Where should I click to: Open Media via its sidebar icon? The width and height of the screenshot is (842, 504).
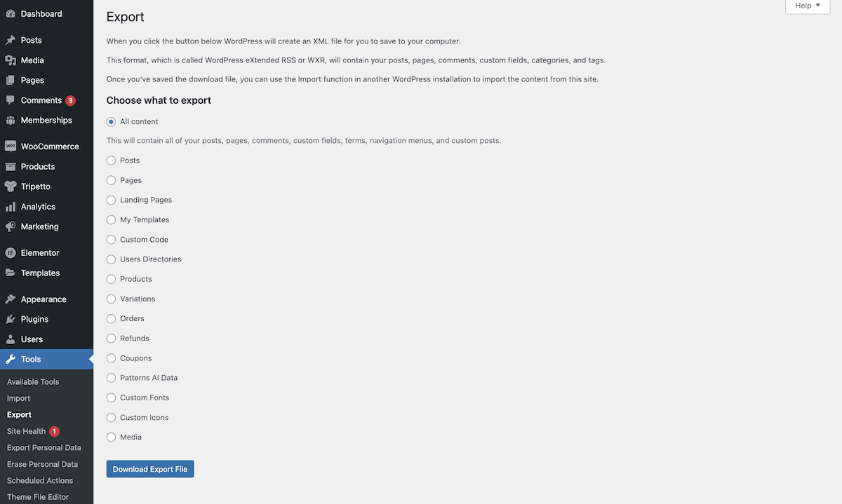tap(11, 60)
